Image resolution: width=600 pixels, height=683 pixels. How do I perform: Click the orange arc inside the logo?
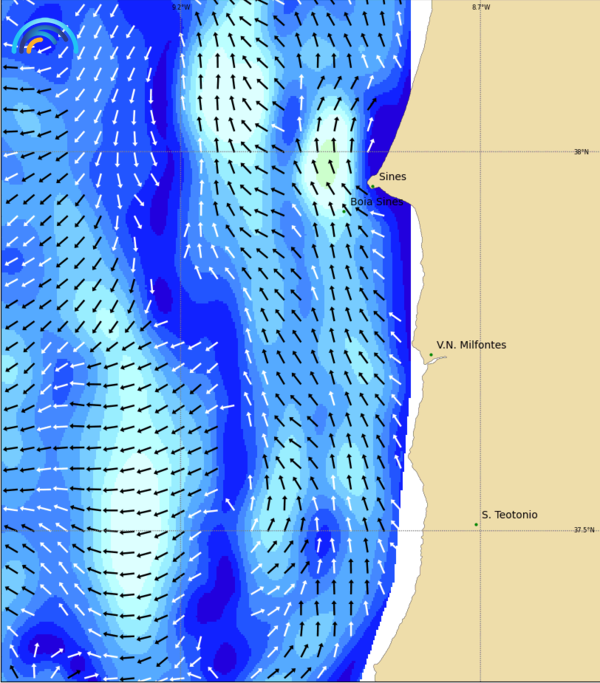click(x=34, y=44)
